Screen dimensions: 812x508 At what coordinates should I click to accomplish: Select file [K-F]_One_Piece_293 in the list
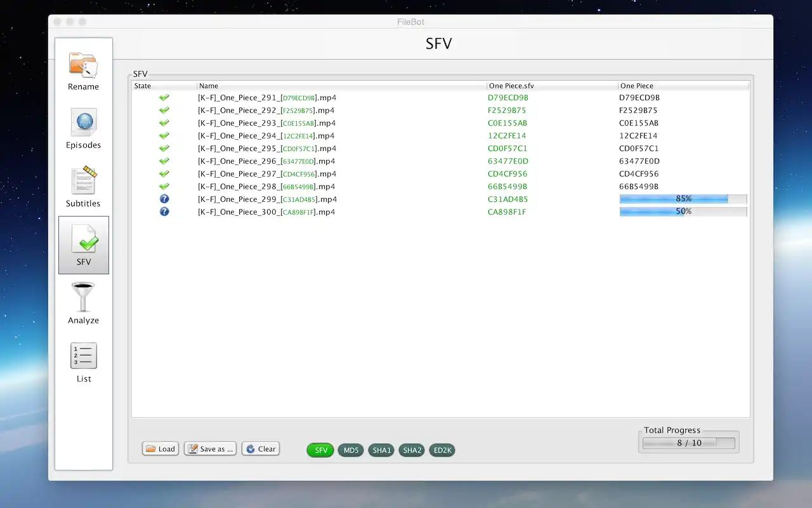tap(267, 123)
